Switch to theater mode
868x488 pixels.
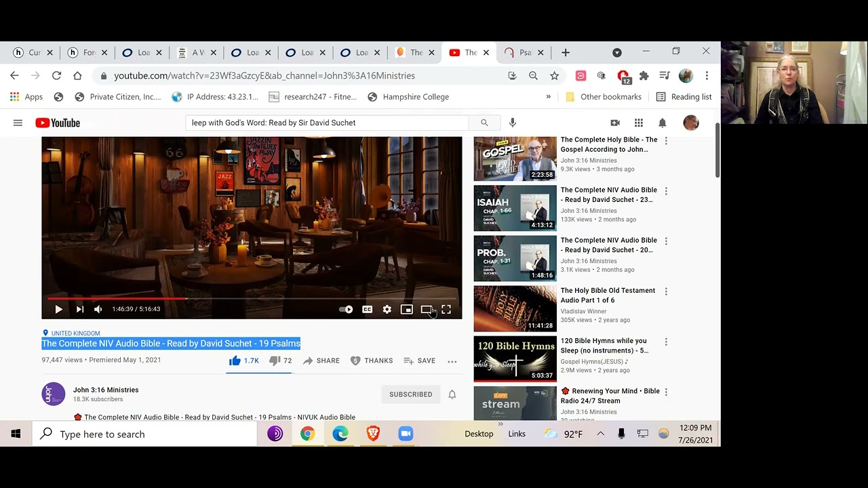426,309
